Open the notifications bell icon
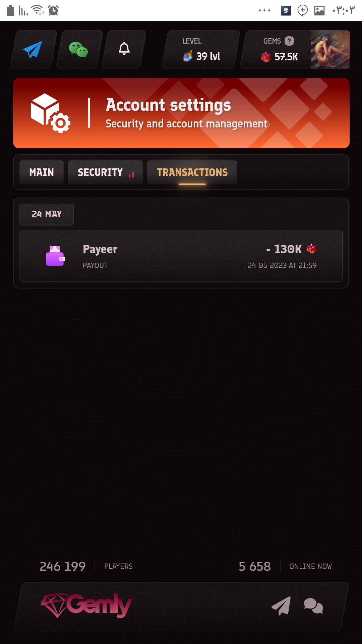Image resolution: width=362 pixels, height=644 pixels. tap(124, 49)
